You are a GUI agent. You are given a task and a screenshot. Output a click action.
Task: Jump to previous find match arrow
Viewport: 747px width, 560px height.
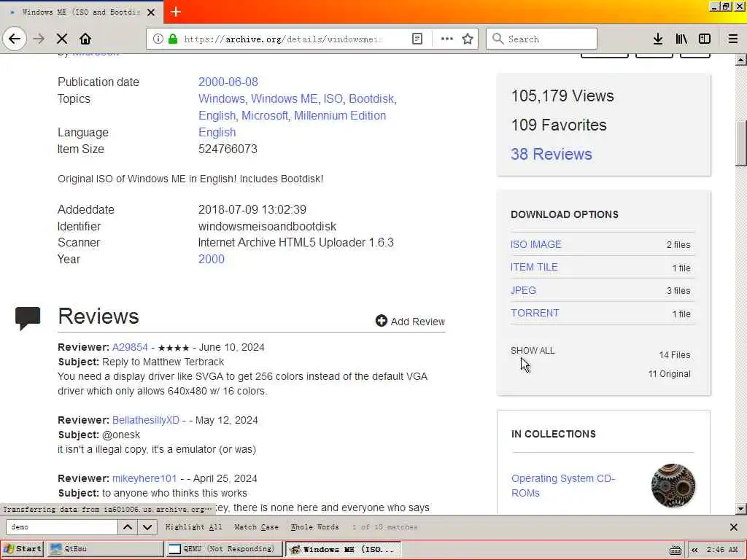tap(128, 527)
